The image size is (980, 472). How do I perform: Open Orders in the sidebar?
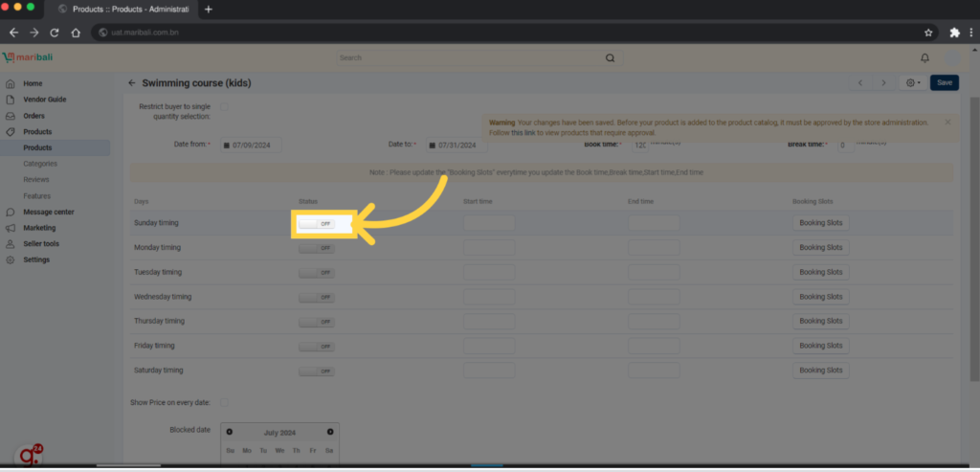(x=33, y=116)
